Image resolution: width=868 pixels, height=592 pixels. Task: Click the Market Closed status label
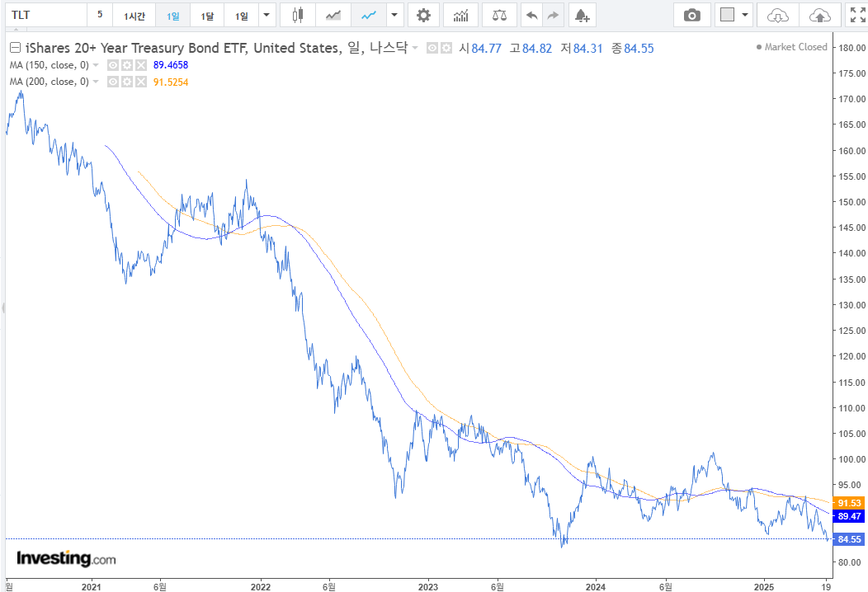point(791,47)
